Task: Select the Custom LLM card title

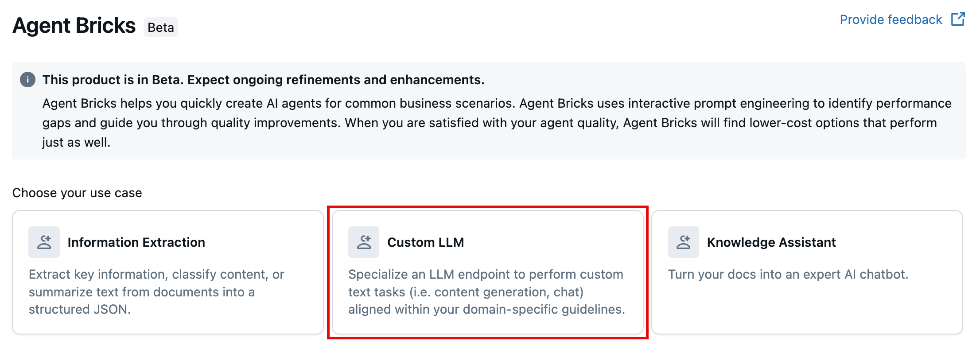Action: [425, 242]
